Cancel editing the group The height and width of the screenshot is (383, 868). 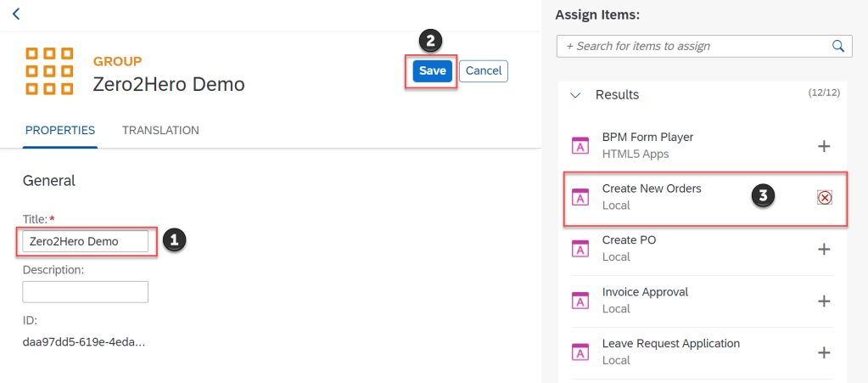click(484, 71)
